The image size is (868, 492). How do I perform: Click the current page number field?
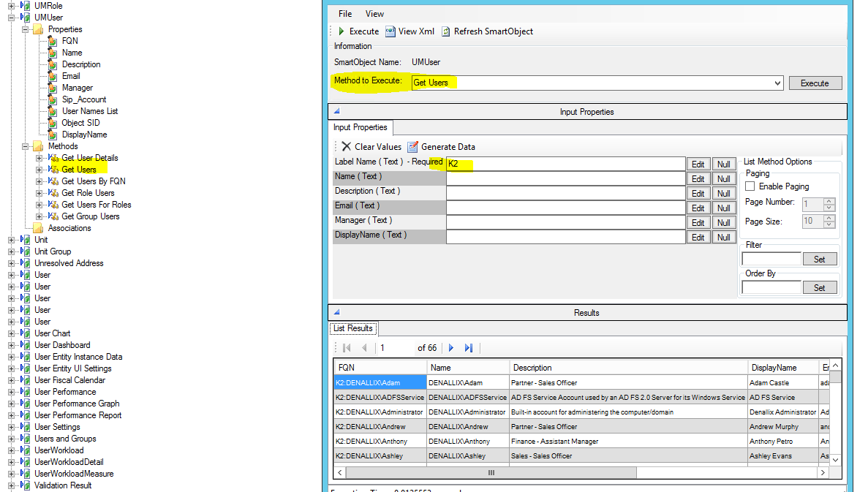(396, 348)
